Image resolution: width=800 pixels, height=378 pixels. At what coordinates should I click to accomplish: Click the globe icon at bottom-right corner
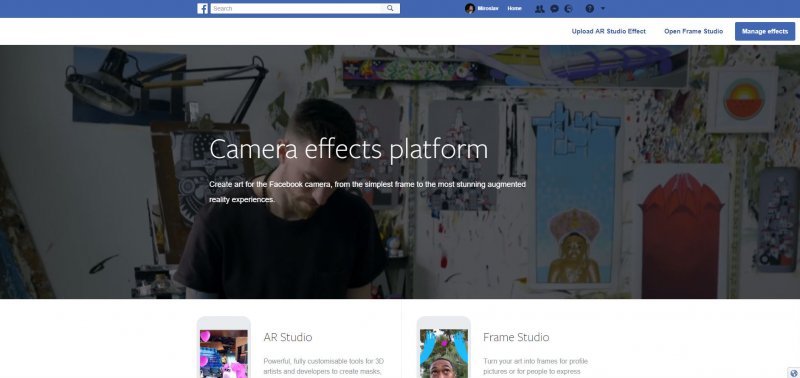pyautogui.click(x=794, y=373)
